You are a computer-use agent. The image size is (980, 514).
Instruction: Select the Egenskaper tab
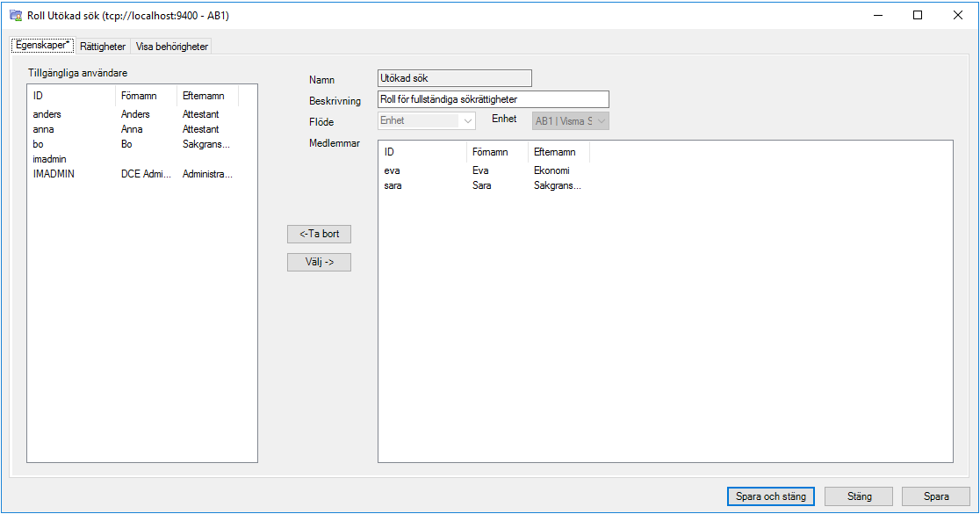click(41, 45)
